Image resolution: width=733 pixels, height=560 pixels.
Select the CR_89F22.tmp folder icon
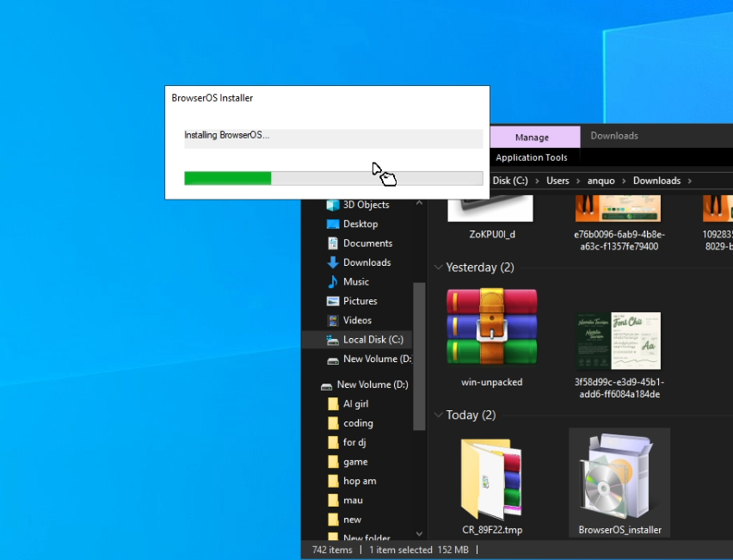point(491,479)
